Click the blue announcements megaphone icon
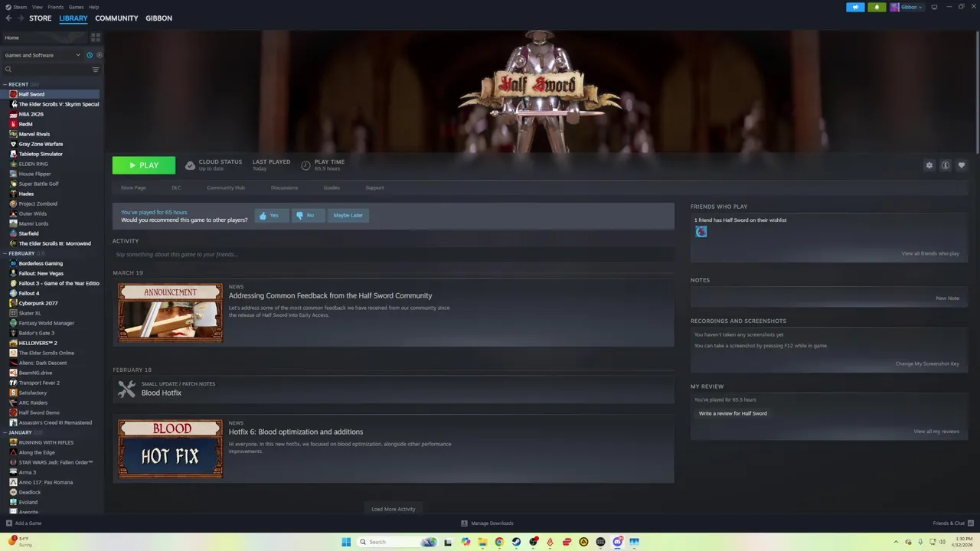The height and width of the screenshot is (551, 980). click(855, 7)
